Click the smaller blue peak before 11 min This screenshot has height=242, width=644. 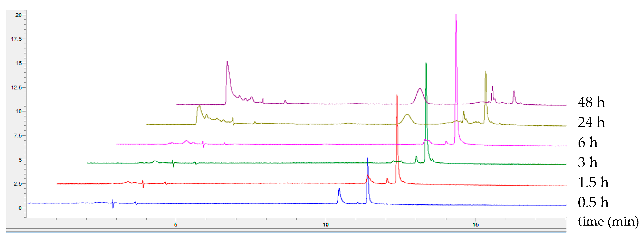point(339,195)
